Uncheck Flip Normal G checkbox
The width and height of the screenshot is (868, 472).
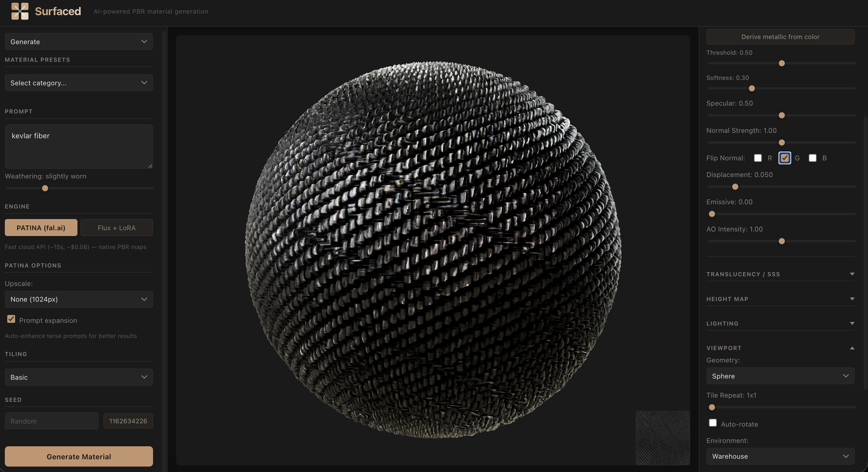785,158
